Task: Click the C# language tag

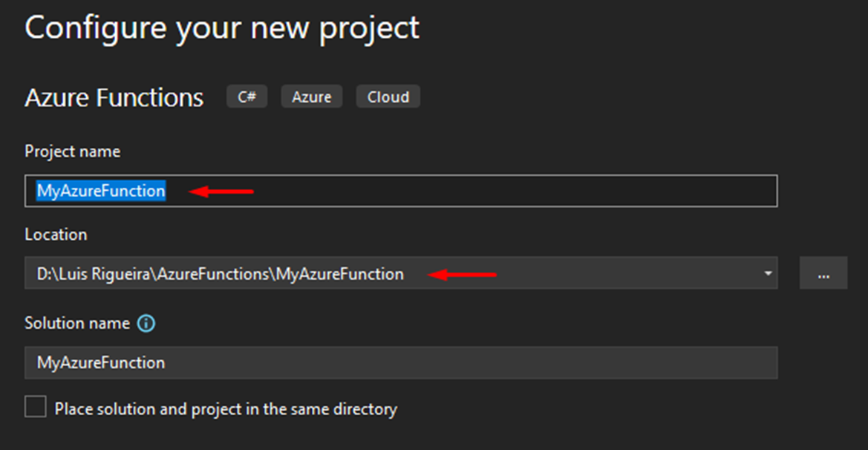Action: [247, 97]
